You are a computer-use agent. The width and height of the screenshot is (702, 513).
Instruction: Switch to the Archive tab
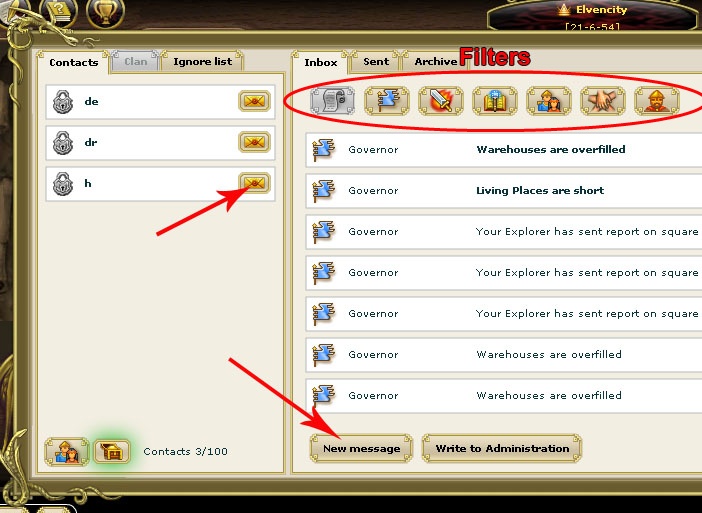pyautogui.click(x=435, y=61)
